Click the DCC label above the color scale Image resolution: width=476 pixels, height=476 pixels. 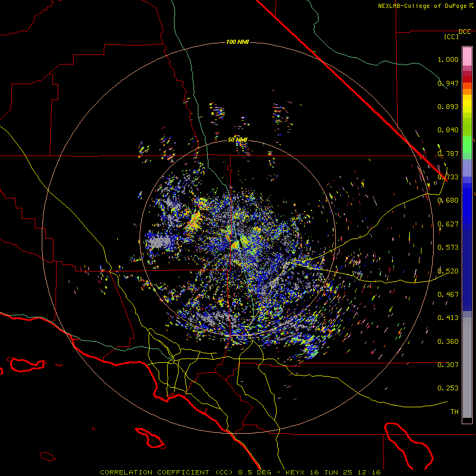point(464,32)
